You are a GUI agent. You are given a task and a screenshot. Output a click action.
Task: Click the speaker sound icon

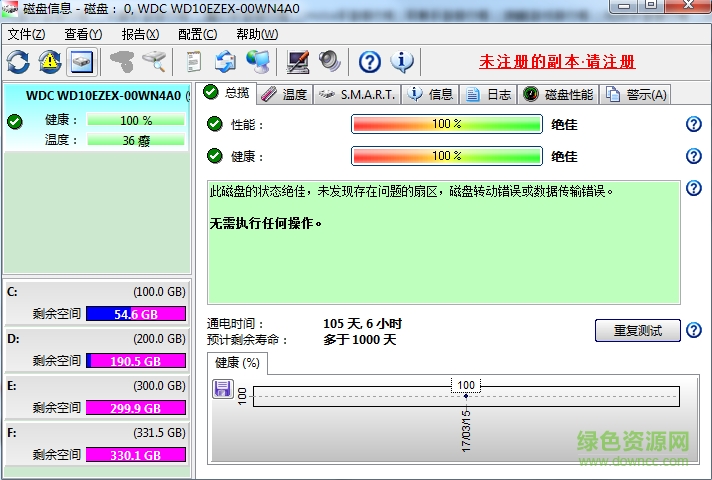[x=330, y=62]
